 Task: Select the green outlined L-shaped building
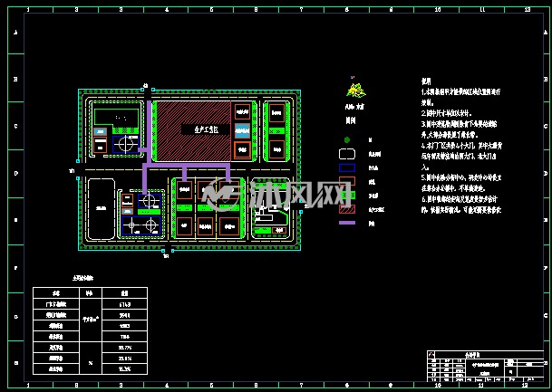(x=116, y=118)
